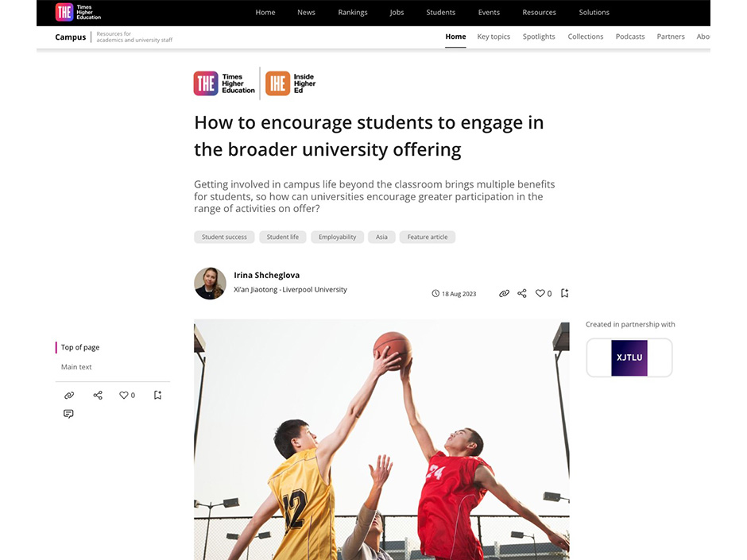747x560 pixels.
Task: Click the XJTLU partner logo
Action: point(629,357)
